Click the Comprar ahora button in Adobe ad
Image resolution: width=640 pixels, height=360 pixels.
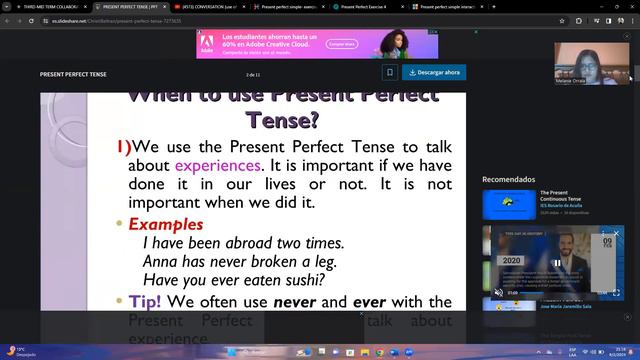tap(342, 44)
